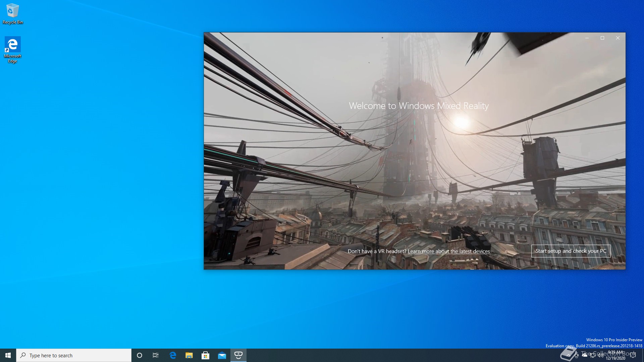The height and width of the screenshot is (362, 644).
Task: Launch Microsoft Edge from the taskbar
Action: pyautogui.click(x=173, y=355)
